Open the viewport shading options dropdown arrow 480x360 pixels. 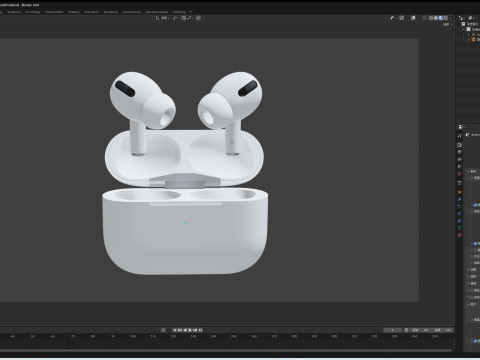pos(451,18)
